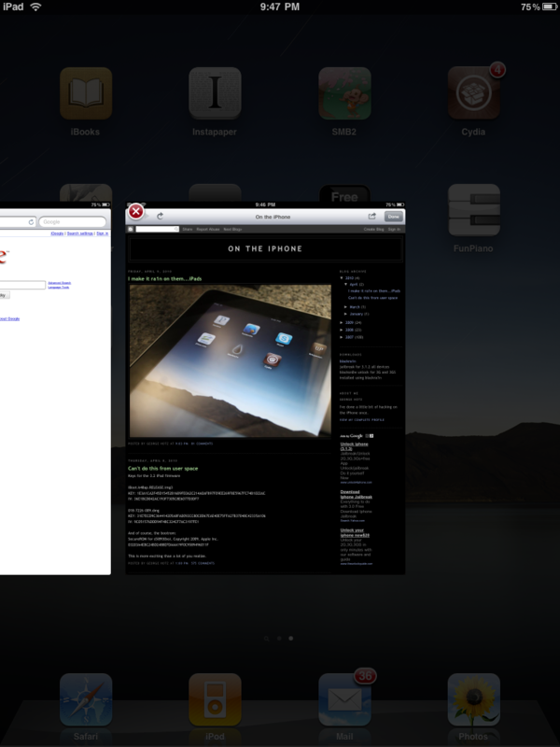Open Mail with 36 unread badge
560x747 pixels.
pos(344,699)
